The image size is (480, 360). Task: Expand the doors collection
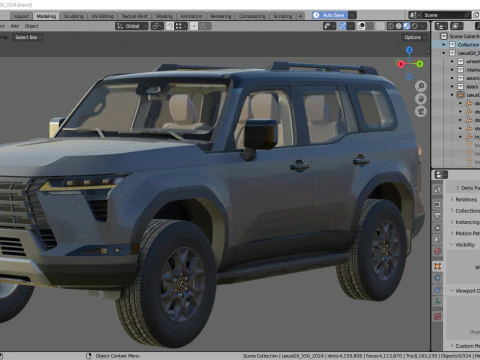coord(452,86)
